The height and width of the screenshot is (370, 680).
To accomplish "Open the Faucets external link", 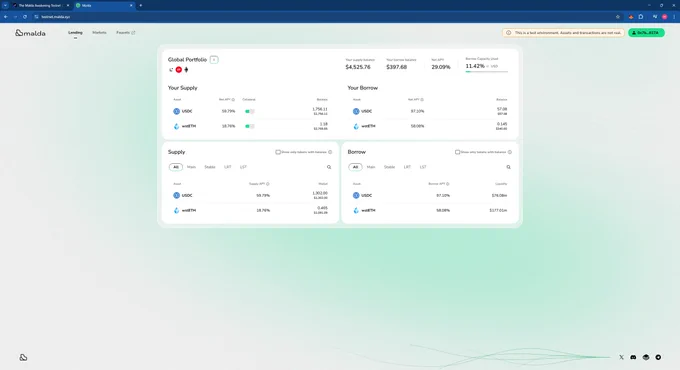I will point(125,33).
